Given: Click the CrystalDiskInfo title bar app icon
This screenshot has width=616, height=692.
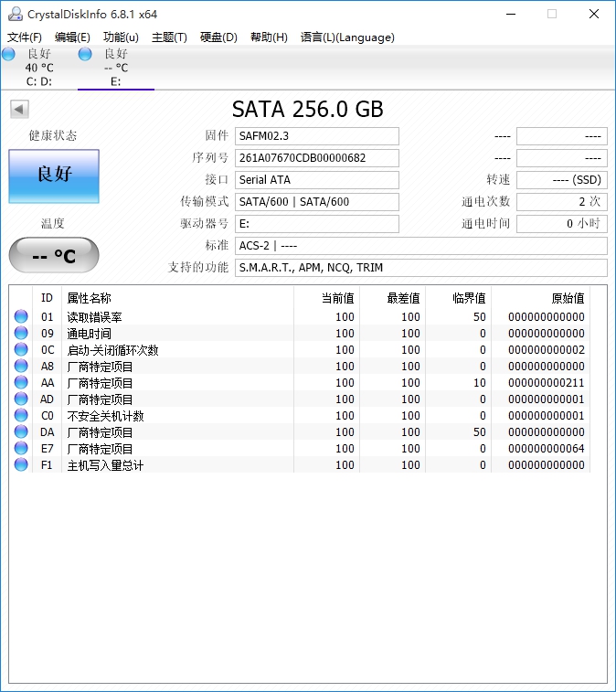Looking at the screenshot, I should click(13, 14).
